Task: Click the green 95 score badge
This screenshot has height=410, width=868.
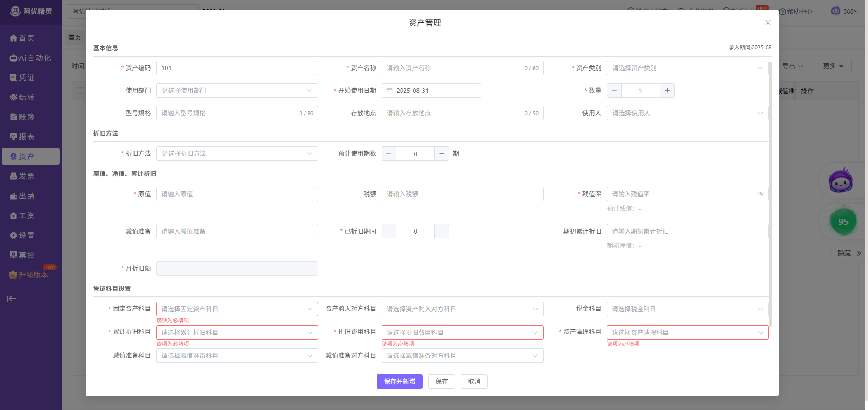Action: coord(843,222)
